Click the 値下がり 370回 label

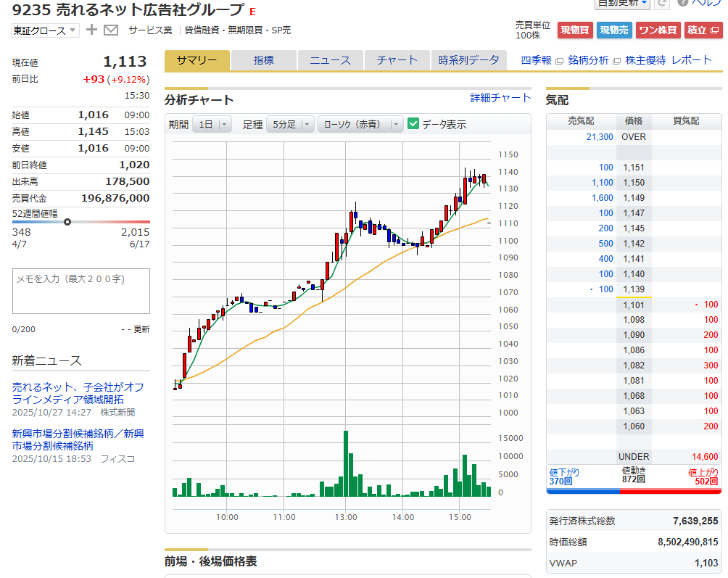pyautogui.click(x=564, y=476)
